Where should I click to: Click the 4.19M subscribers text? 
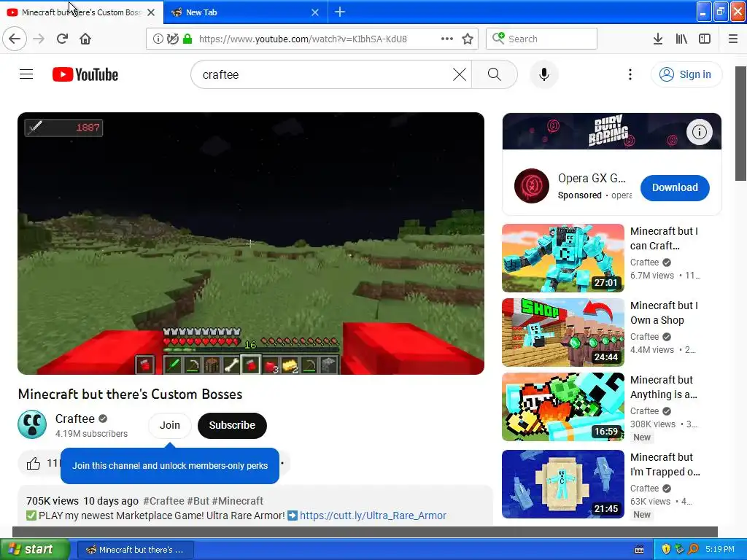(x=91, y=433)
